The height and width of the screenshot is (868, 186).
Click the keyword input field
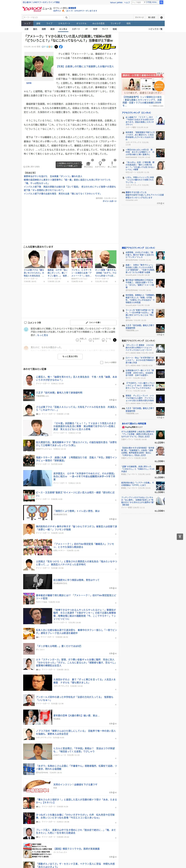tap(44, 17)
